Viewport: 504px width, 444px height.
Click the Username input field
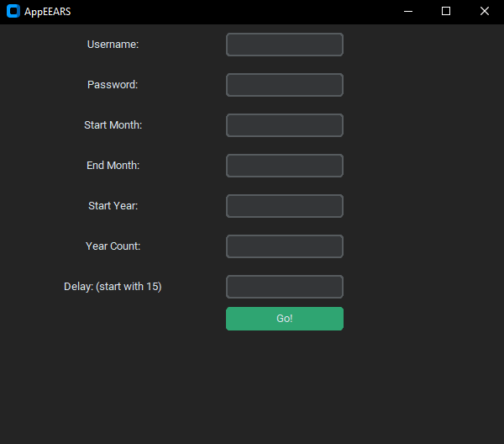[x=285, y=45]
